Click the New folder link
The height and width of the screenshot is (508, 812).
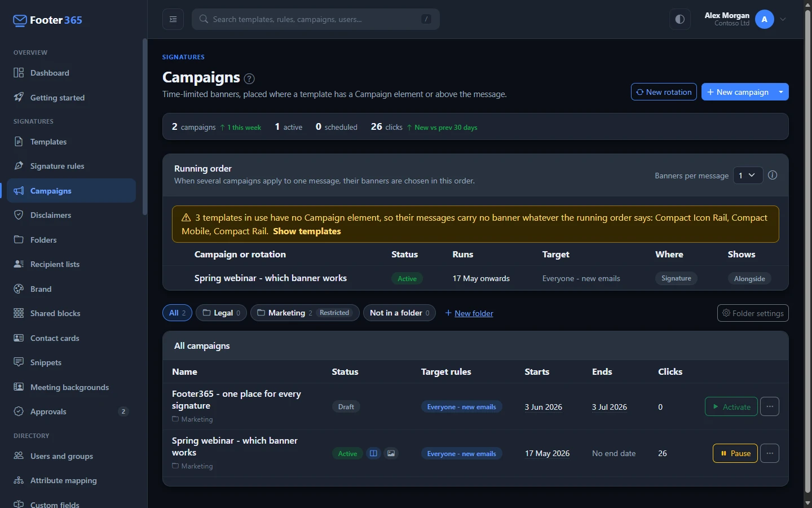469,313
